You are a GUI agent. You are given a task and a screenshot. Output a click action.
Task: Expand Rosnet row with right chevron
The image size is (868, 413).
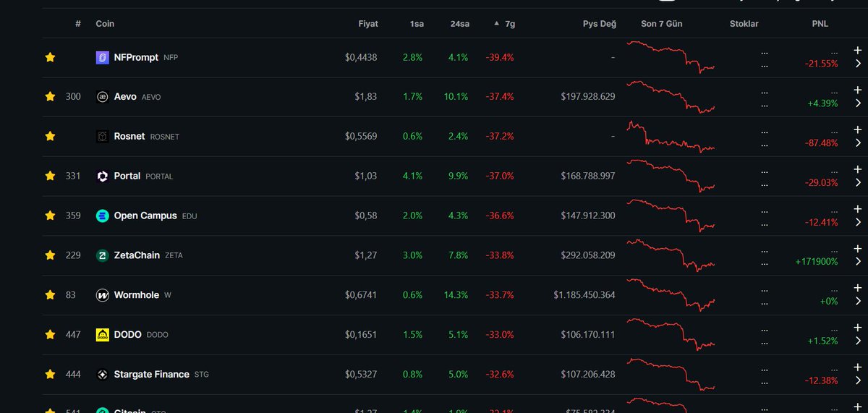point(858,143)
